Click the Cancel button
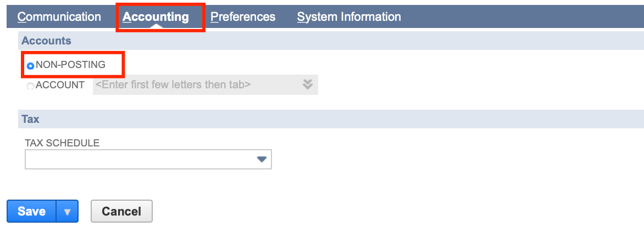Viewport: 644px width, 238px height. 121,212
